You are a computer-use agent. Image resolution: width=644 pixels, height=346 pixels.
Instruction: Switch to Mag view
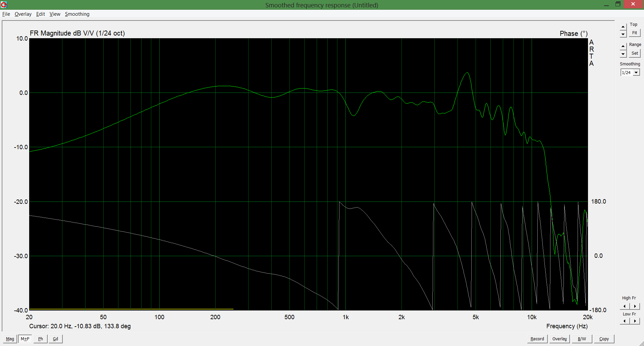(x=10, y=339)
